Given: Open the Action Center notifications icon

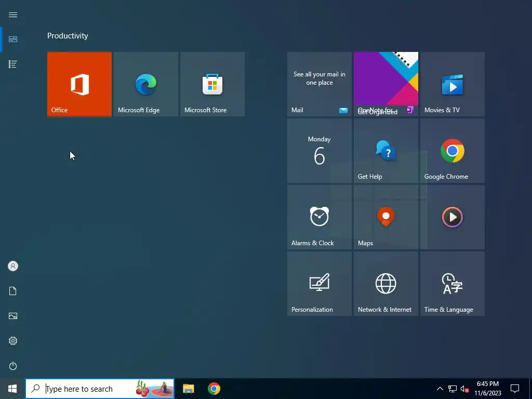Looking at the screenshot, I should pos(515,389).
